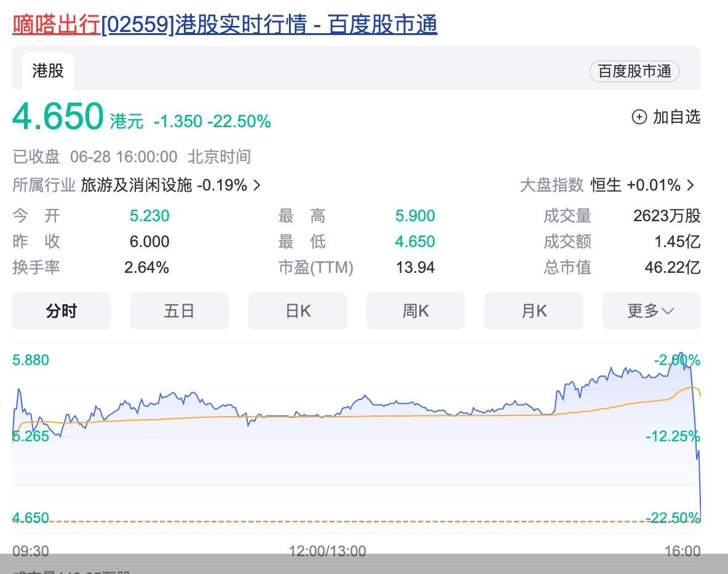Image resolution: width=728 pixels, height=574 pixels.
Task: Expand the chevron after 恒生 +0.01%
Action: click(x=690, y=186)
